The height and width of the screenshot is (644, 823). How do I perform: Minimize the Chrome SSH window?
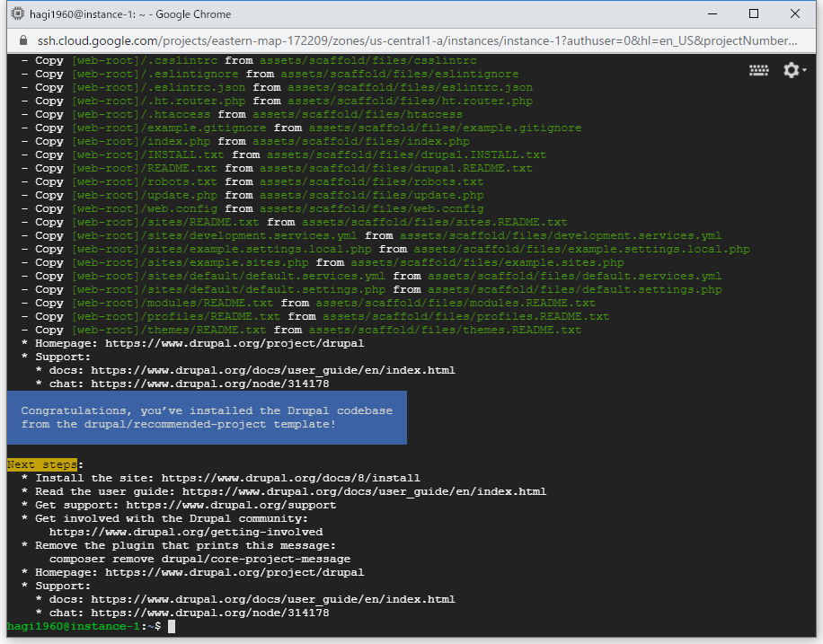712,13
